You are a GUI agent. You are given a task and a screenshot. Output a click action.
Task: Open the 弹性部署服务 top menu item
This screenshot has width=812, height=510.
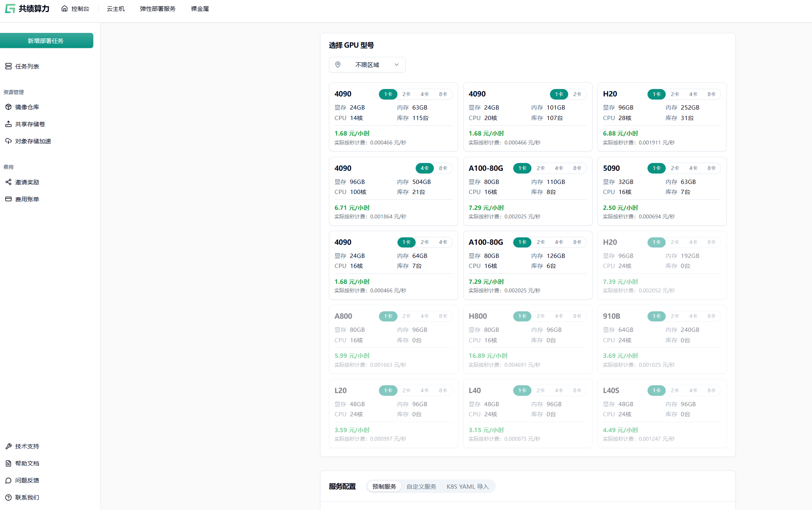point(158,9)
